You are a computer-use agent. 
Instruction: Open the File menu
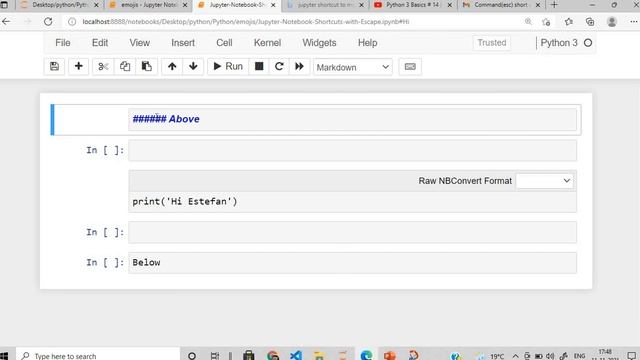pyautogui.click(x=63, y=43)
